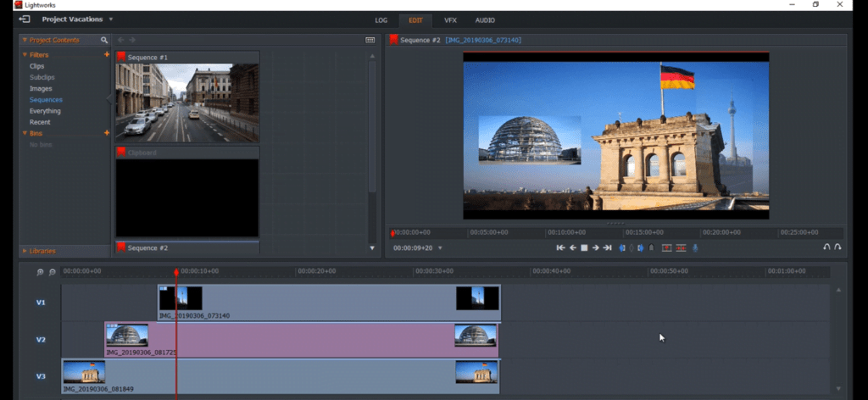Switch to the AUDIO tab

pos(485,19)
